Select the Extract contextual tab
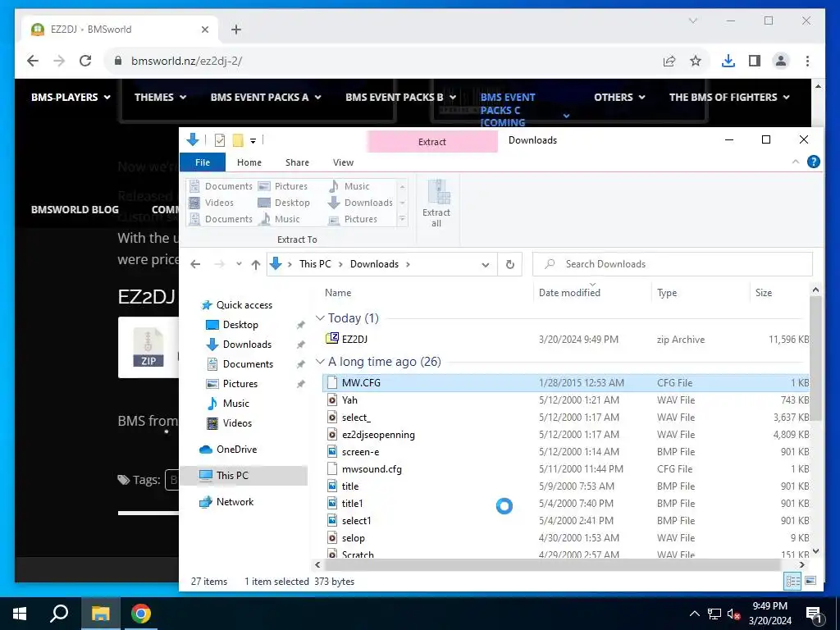Viewport: 840px width, 630px height. tap(432, 142)
